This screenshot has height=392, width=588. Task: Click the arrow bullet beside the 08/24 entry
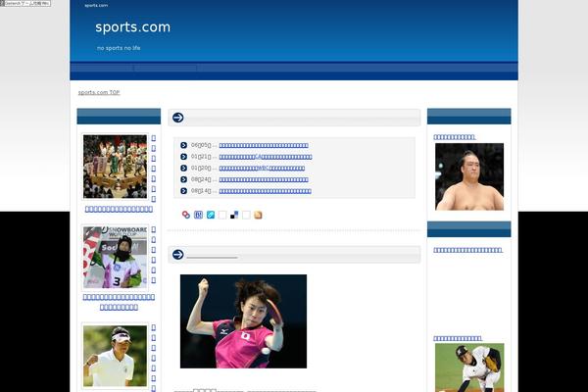coord(184,179)
